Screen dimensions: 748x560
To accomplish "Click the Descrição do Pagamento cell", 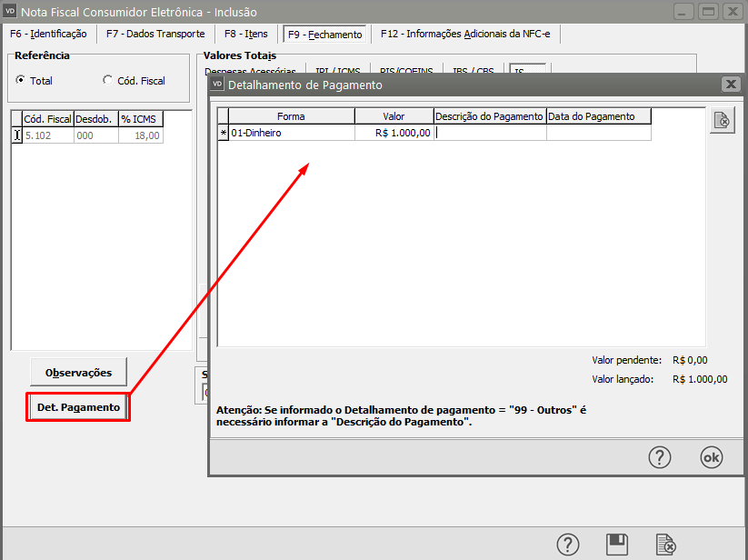I will click(489, 133).
